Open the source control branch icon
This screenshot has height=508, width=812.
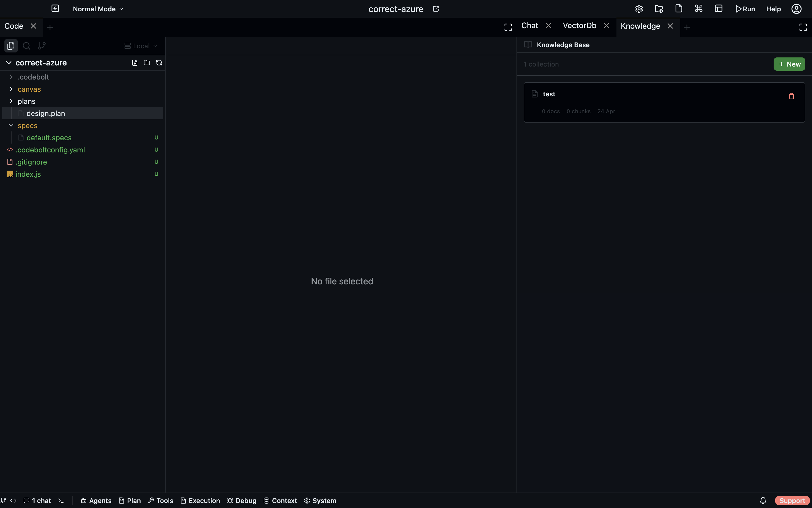[42, 46]
